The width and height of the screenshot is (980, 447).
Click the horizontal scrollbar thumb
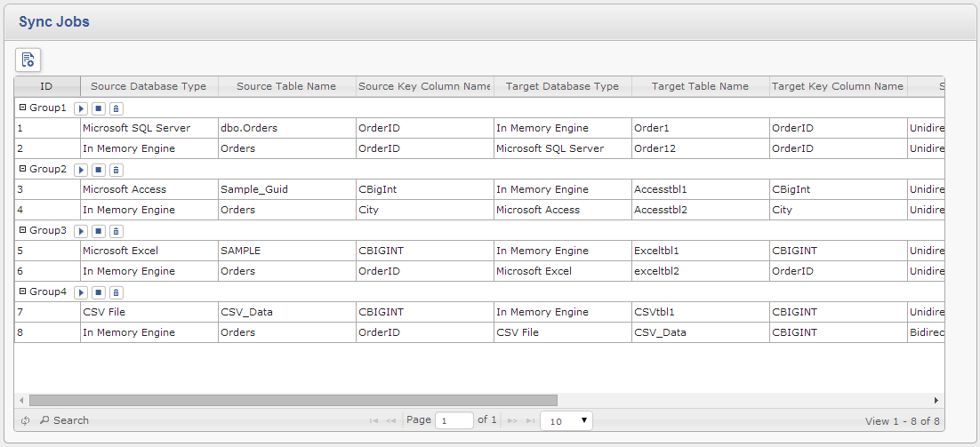293,400
